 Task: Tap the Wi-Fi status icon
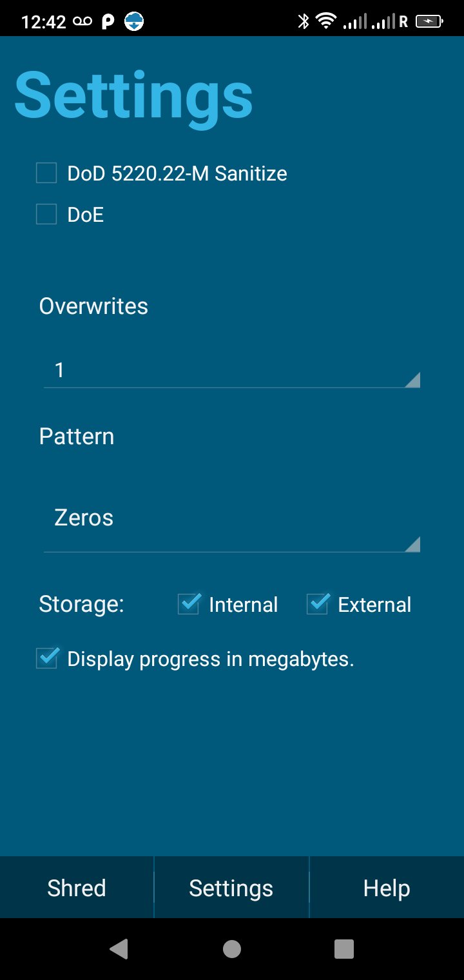tap(326, 21)
